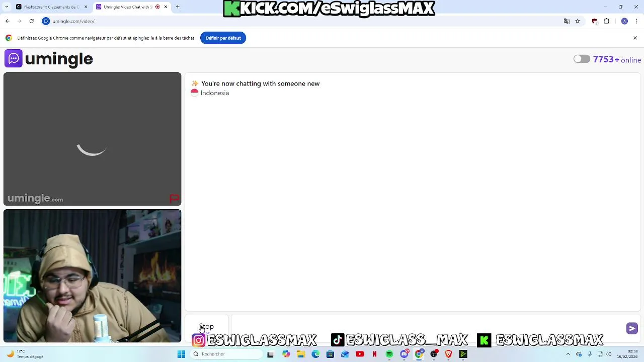Image resolution: width=644 pixels, height=362 pixels.
Task: Open the network tray icon
Action: (x=601, y=354)
